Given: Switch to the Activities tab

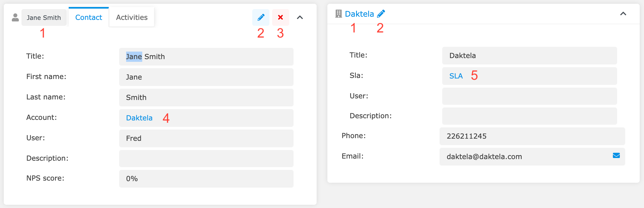Looking at the screenshot, I should tap(131, 17).
